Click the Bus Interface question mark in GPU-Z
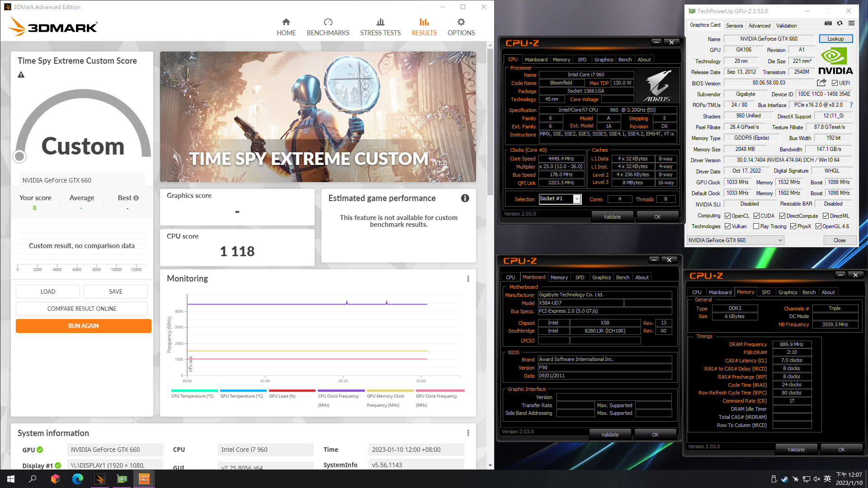Image resolution: width=868 pixels, height=488 pixels. coord(851,105)
